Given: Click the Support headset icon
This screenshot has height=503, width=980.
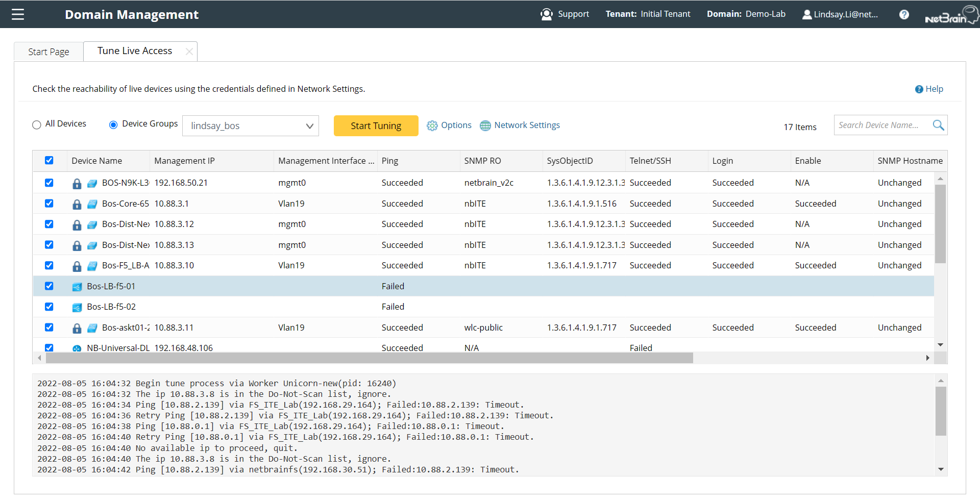Looking at the screenshot, I should [x=546, y=14].
